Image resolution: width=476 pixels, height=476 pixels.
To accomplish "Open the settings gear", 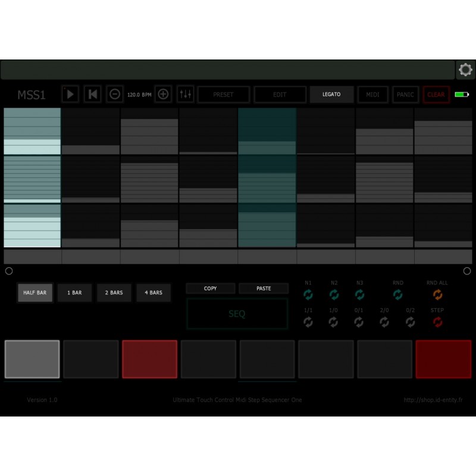I will pos(465,69).
